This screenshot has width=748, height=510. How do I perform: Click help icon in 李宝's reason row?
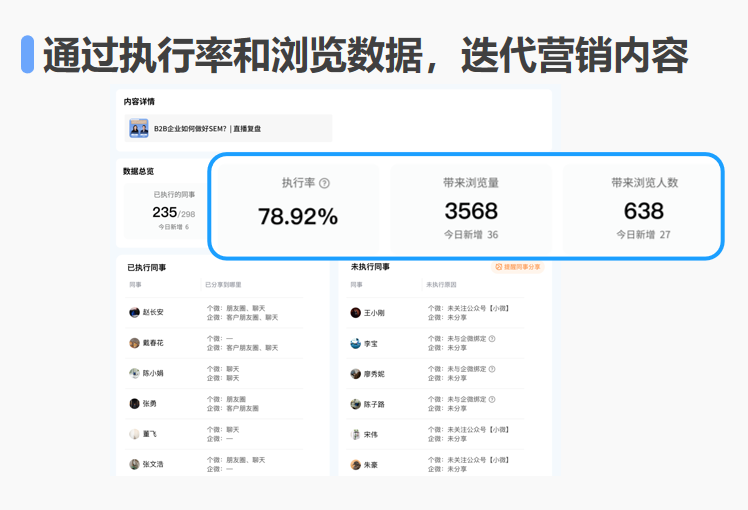coord(492,339)
